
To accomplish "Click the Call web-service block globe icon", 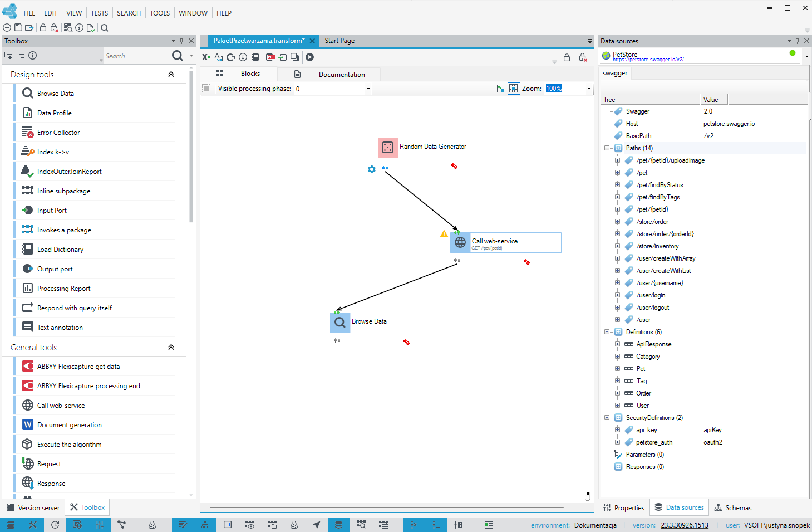I will [460, 242].
